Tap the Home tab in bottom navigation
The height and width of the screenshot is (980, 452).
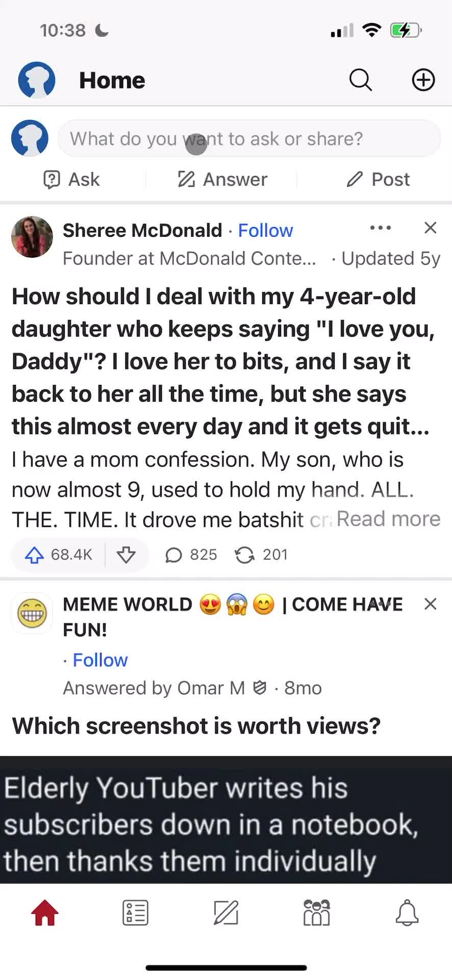45,913
